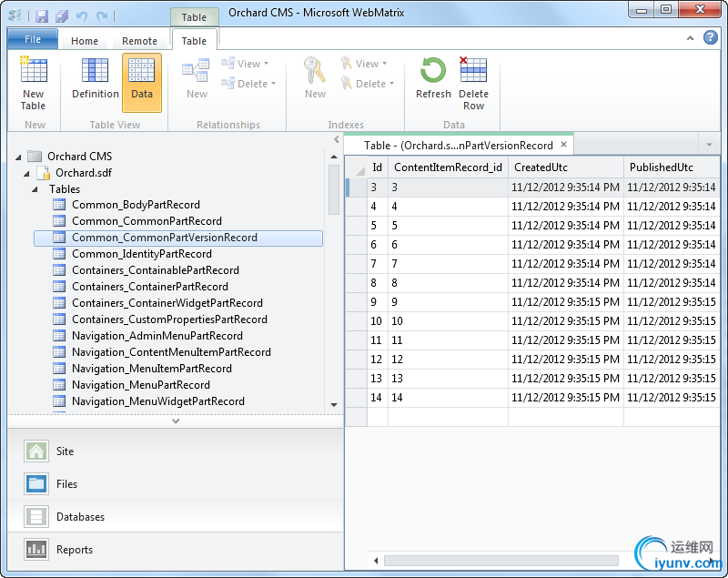The image size is (728, 578).
Task: Click the tree's scroll up arrow
Action: click(x=334, y=157)
